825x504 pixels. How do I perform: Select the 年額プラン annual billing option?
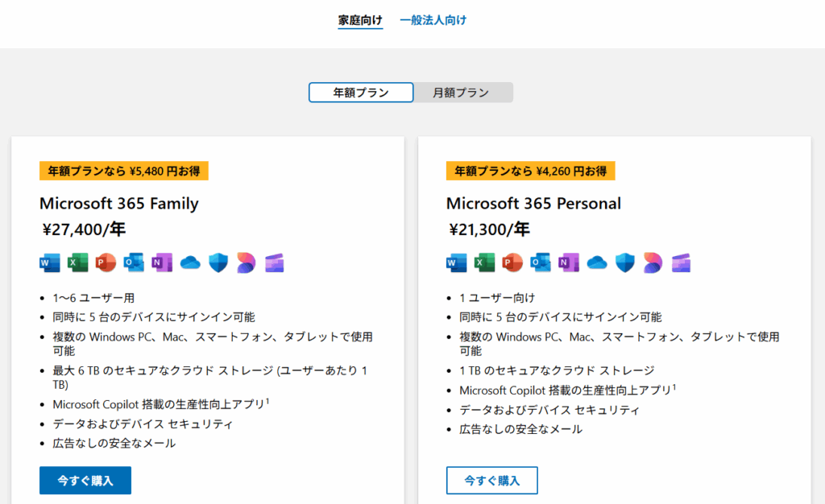[x=361, y=93]
